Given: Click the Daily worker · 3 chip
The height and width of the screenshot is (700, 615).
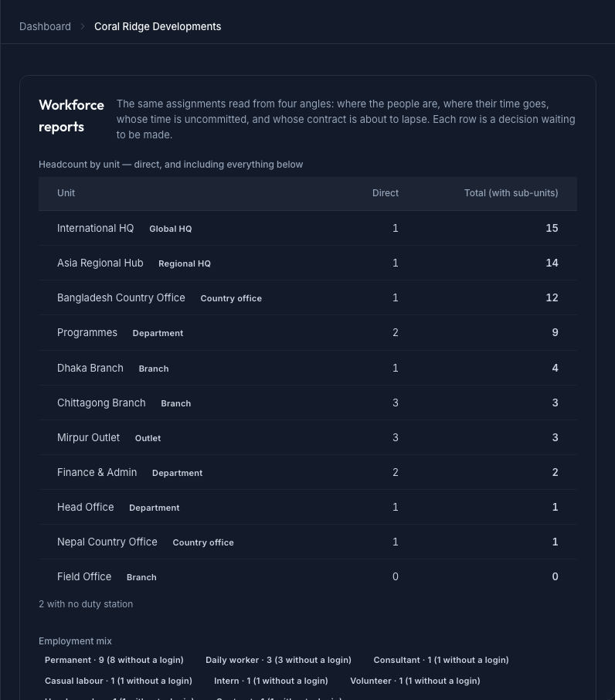Looking at the screenshot, I should pos(278,661).
